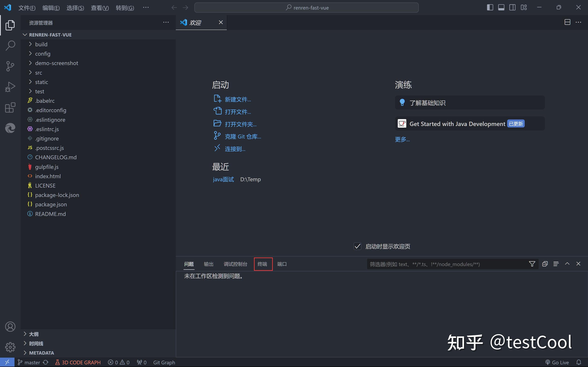This screenshot has height=367, width=588.
Task: Open the 文件(F) menu
Action: [x=27, y=8]
